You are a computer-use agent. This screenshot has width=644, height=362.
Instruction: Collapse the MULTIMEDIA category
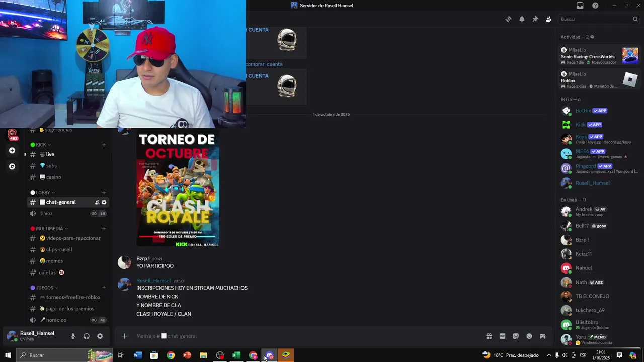point(49,229)
